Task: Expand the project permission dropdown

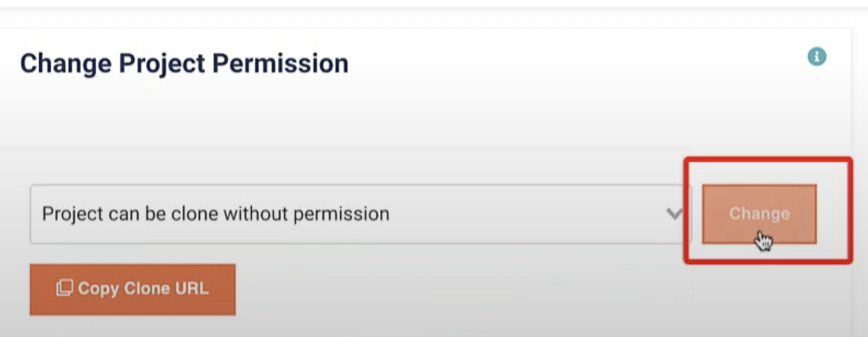Action: coord(360,214)
